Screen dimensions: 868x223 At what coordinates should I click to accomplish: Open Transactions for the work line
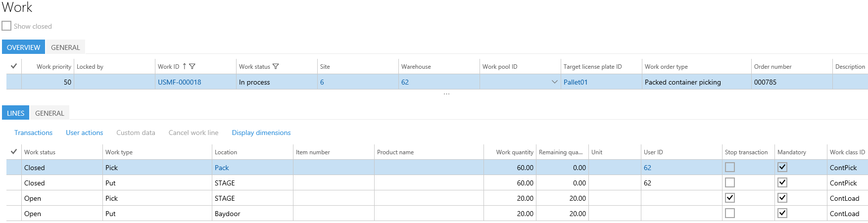[x=33, y=133]
